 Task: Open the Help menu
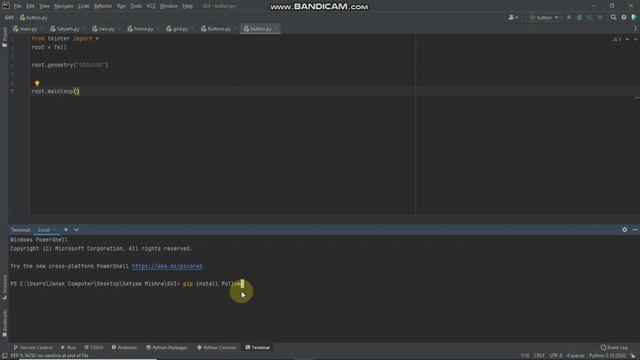[188, 6]
